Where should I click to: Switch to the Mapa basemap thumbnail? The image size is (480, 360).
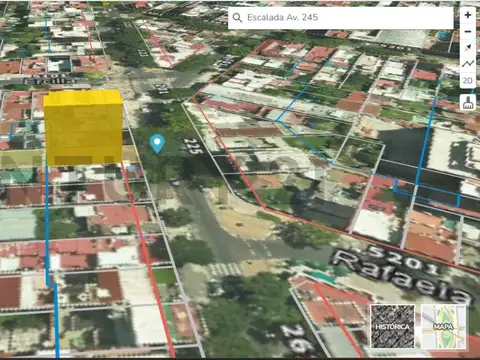[x=443, y=326]
